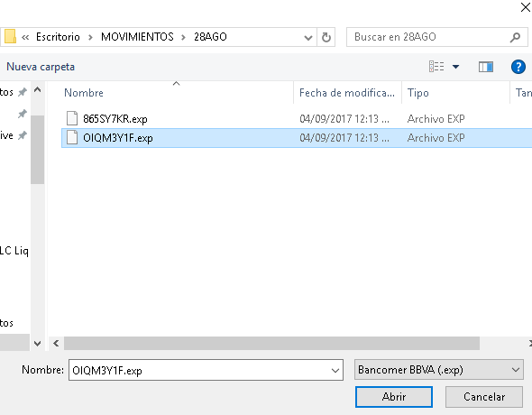This screenshot has height=415, width=532.
Task: Click the folder icon in address bar
Action: pyautogui.click(x=10, y=37)
